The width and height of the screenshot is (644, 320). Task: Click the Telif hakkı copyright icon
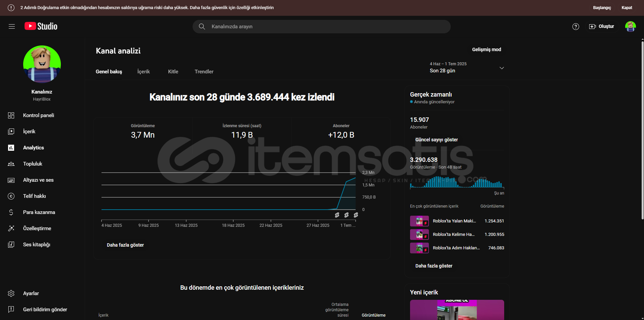tap(11, 196)
